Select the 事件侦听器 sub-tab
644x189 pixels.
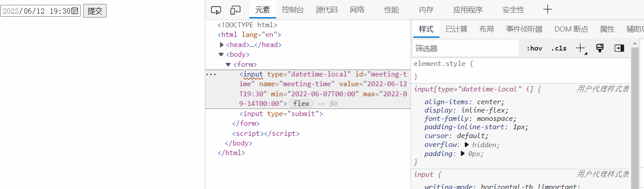pos(524,29)
